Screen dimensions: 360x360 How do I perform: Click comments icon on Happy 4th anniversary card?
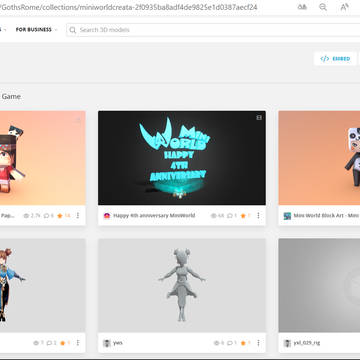click(x=230, y=216)
